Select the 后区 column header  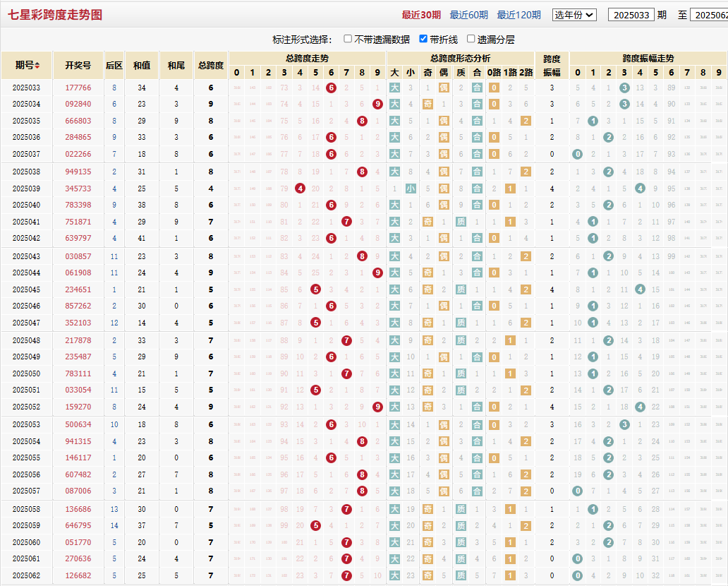(114, 66)
